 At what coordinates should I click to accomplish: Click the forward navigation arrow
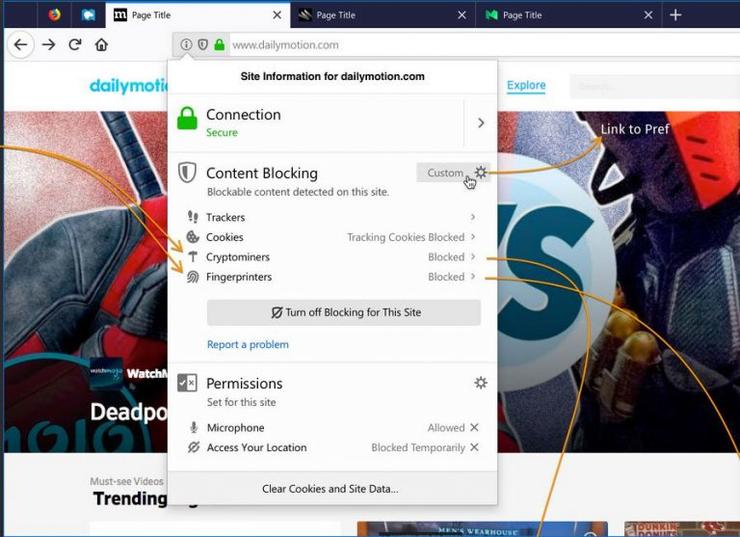(x=48, y=45)
